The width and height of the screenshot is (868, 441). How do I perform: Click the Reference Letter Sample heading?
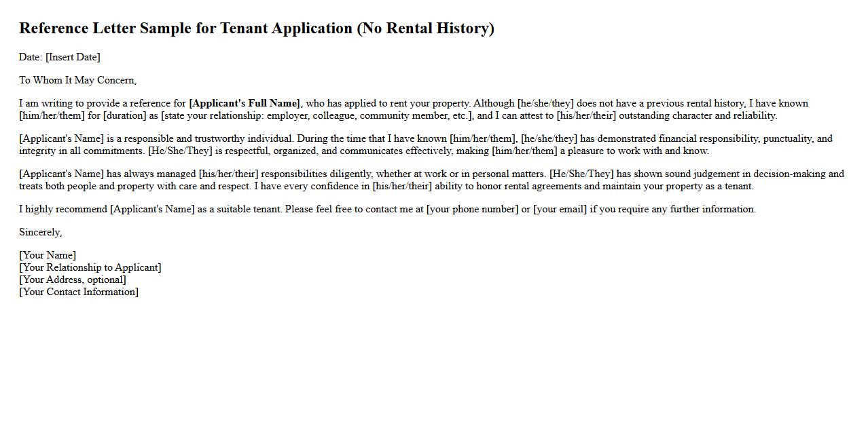point(256,28)
